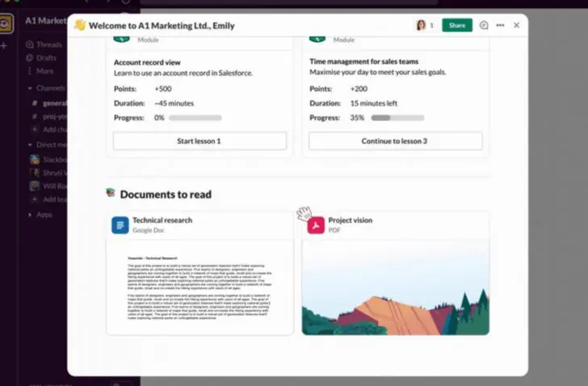
Task: Open the Shruti direct message
Action: click(x=48, y=173)
